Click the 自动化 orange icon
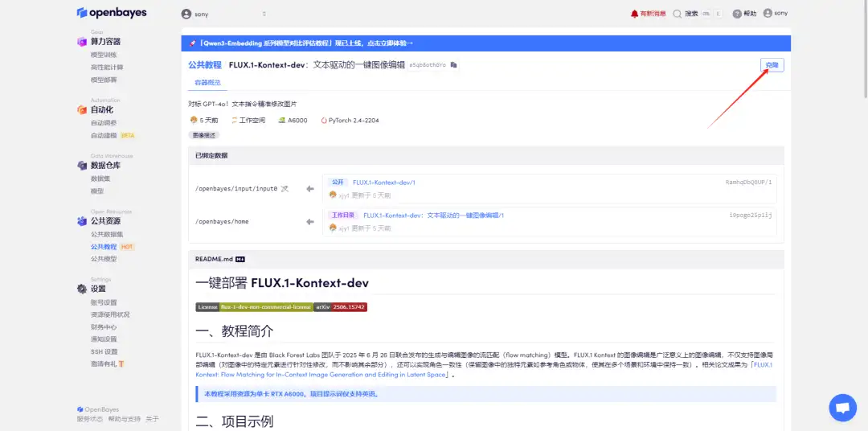The image size is (868, 431). [82, 109]
